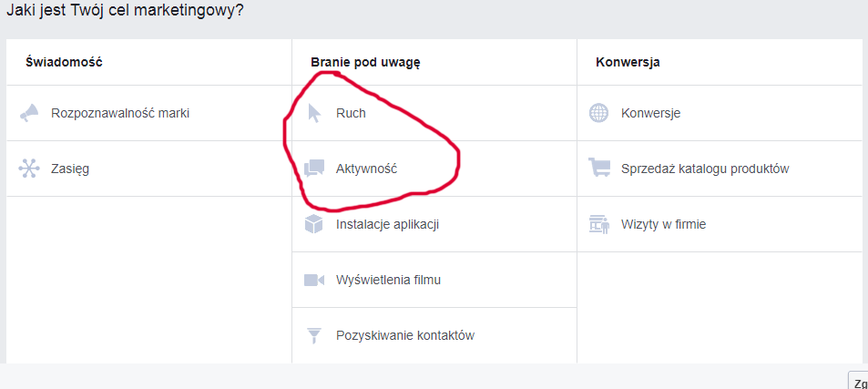Select the Ruch objective label
The height and width of the screenshot is (389, 868).
[351, 113]
